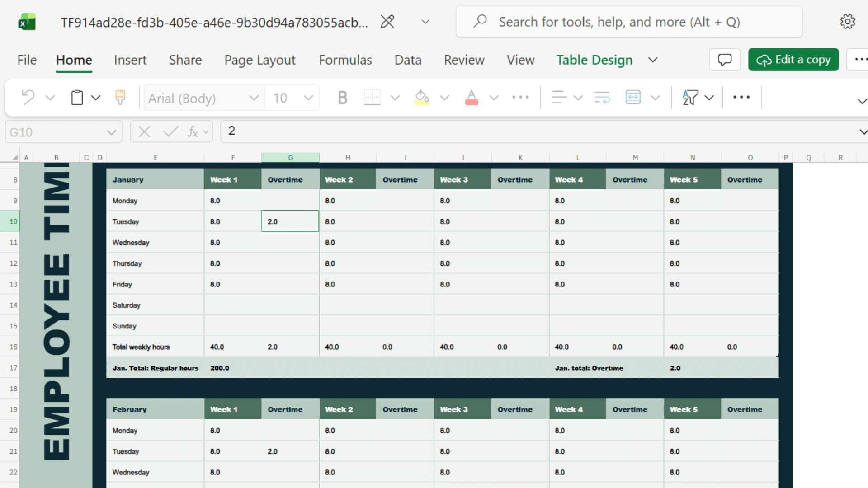
Task: Click the unsaved status icon next to filename
Action: (x=387, y=22)
